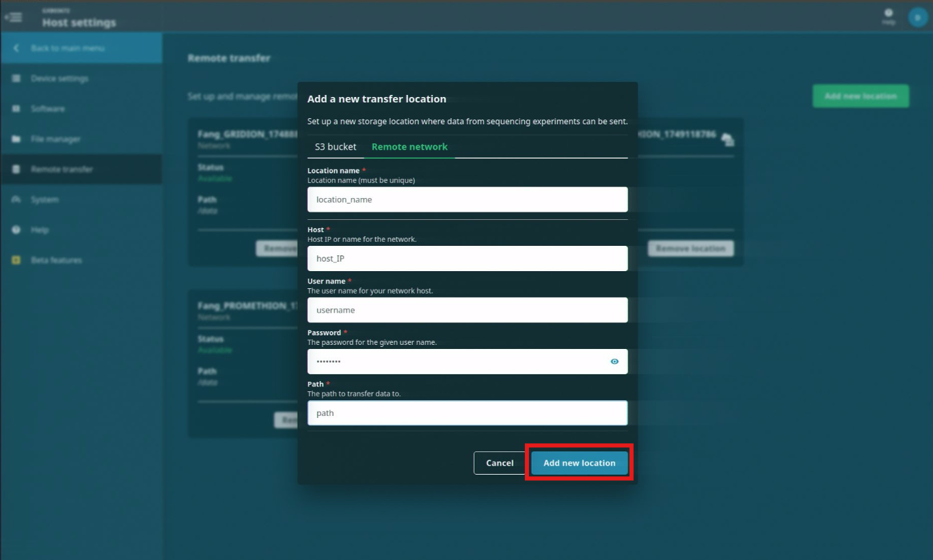Focus the Path input field
Image resolution: width=933 pixels, height=560 pixels.
(x=468, y=412)
